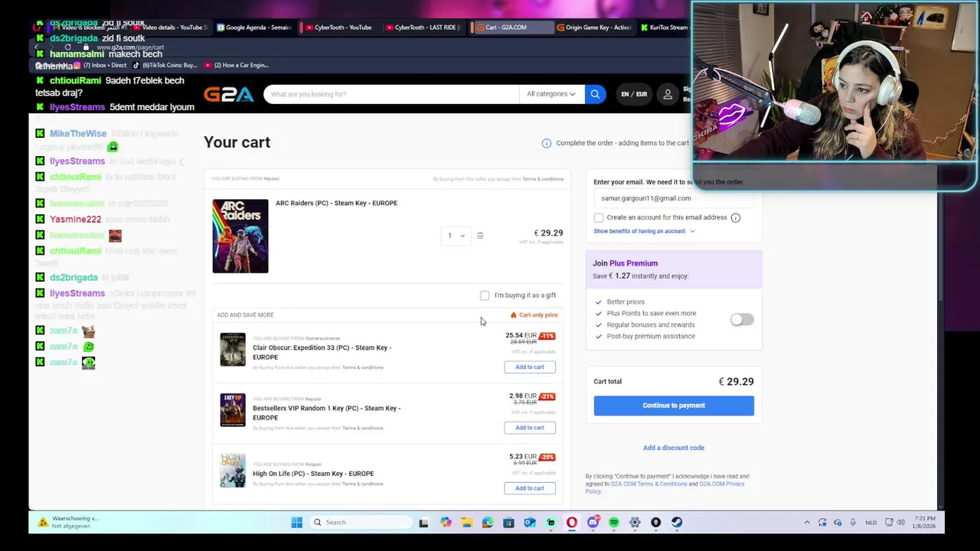
Task: Open Steam from the taskbar
Action: click(677, 523)
